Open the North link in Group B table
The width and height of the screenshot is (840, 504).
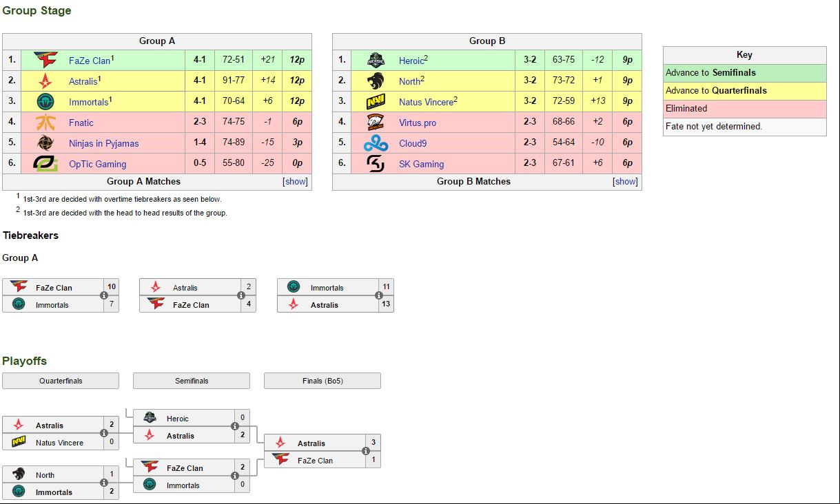pos(409,81)
